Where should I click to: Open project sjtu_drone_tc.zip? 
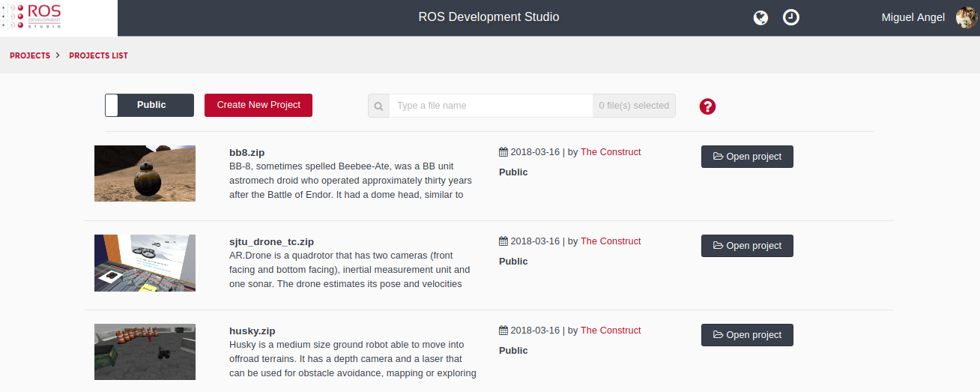[747, 246]
